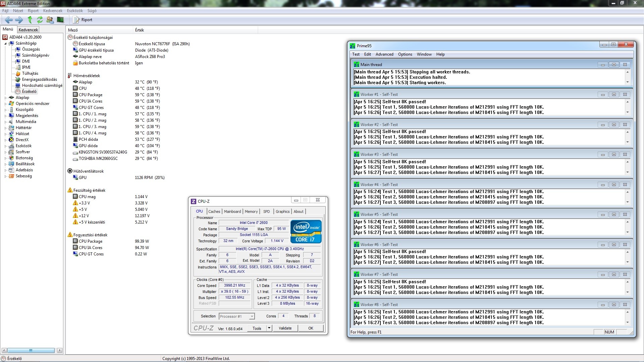Select Energiagazdálkodás tree item
Image resolution: width=644 pixels, height=362 pixels.
coord(39,79)
